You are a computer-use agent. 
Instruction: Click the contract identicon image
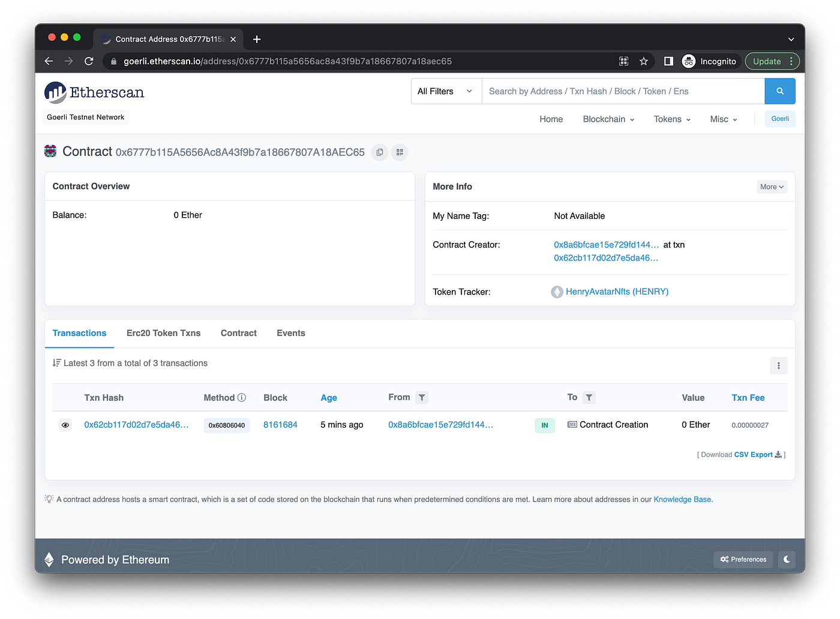point(50,151)
